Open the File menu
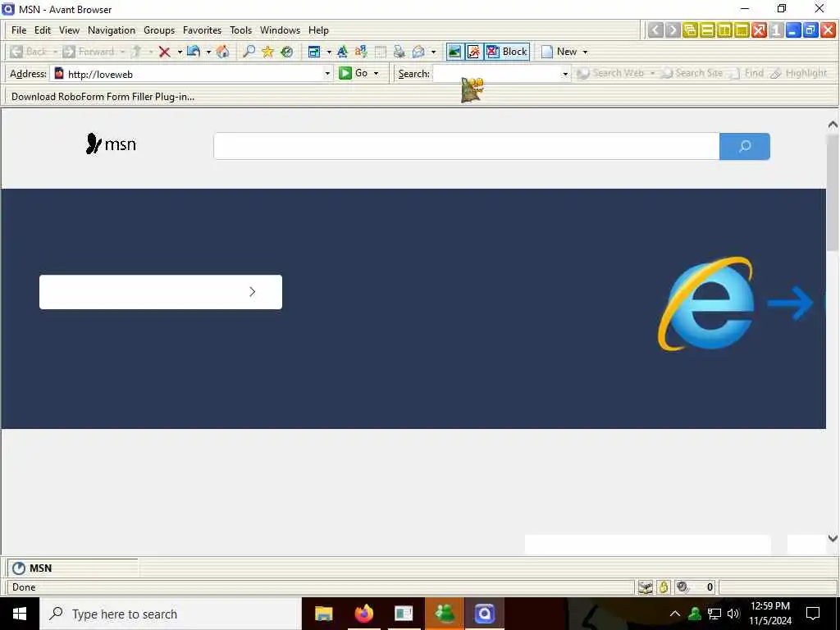840x630 pixels. (x=19, y=30)
